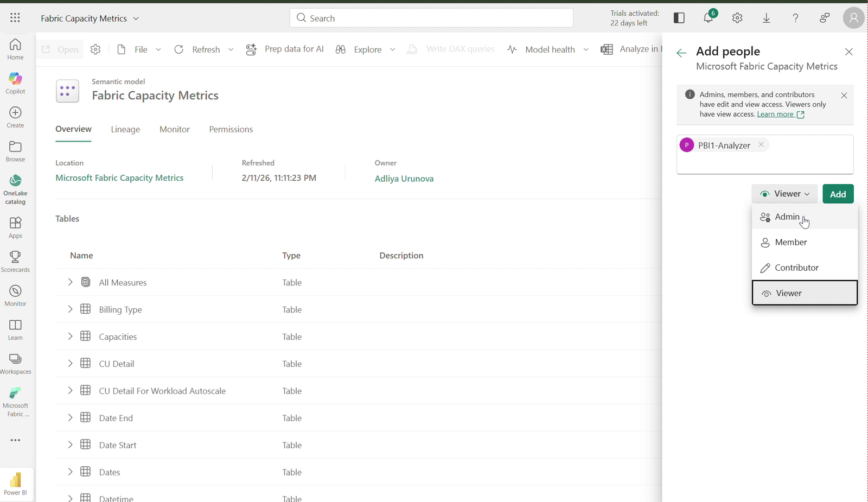Open the notifications bell
Image resolution: width=868 pixels, height=502 pixels.
pos(709,18)
